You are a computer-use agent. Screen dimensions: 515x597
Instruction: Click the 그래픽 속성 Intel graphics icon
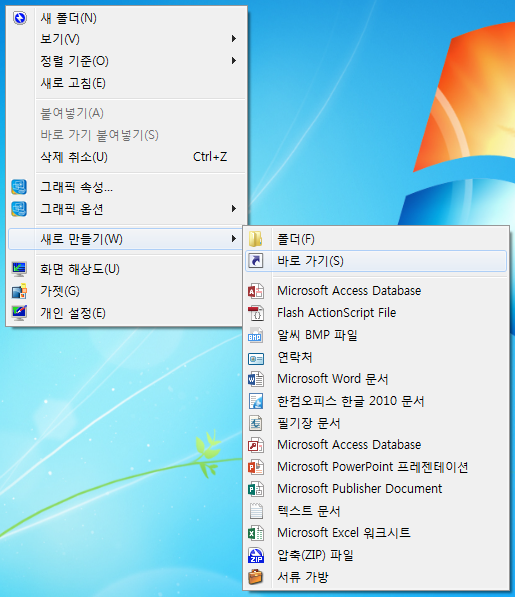tap(19, 187)
